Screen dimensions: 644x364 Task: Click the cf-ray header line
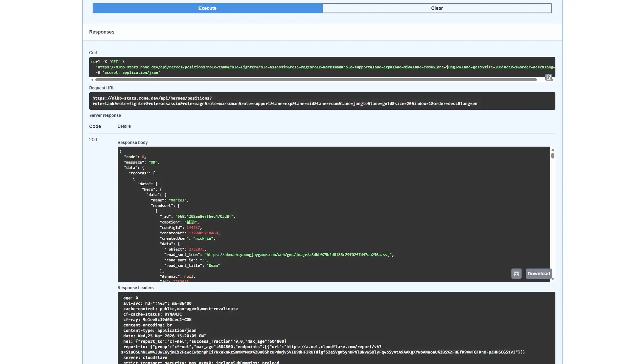[x=157, y=320]
